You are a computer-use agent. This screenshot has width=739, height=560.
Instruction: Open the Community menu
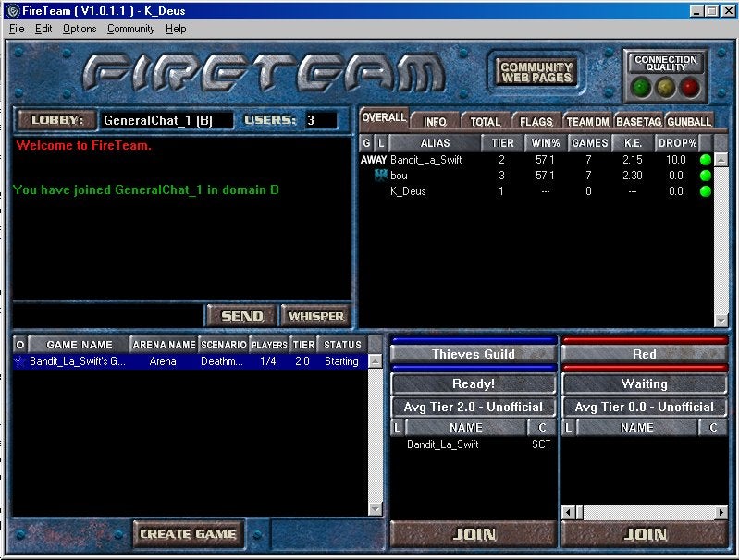pyautogui.click(x=131, y=29)
